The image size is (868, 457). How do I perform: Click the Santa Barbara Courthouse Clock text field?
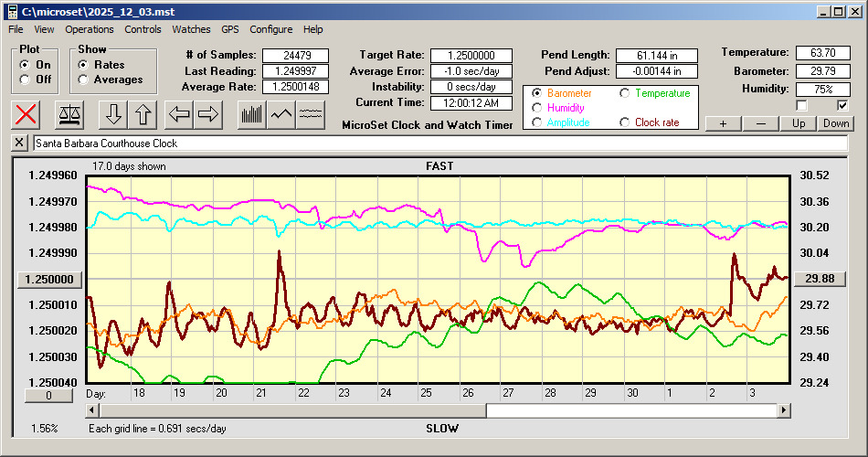439,143
